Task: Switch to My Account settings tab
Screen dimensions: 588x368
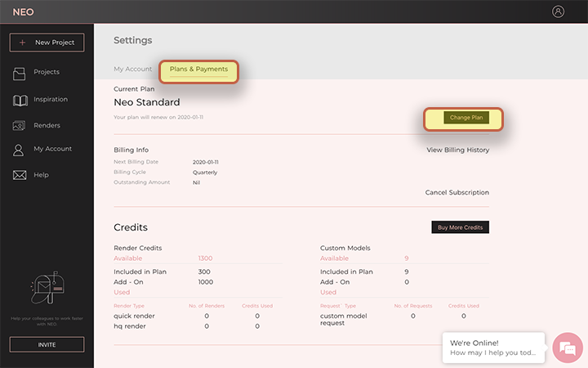Action: coord(133,69)
